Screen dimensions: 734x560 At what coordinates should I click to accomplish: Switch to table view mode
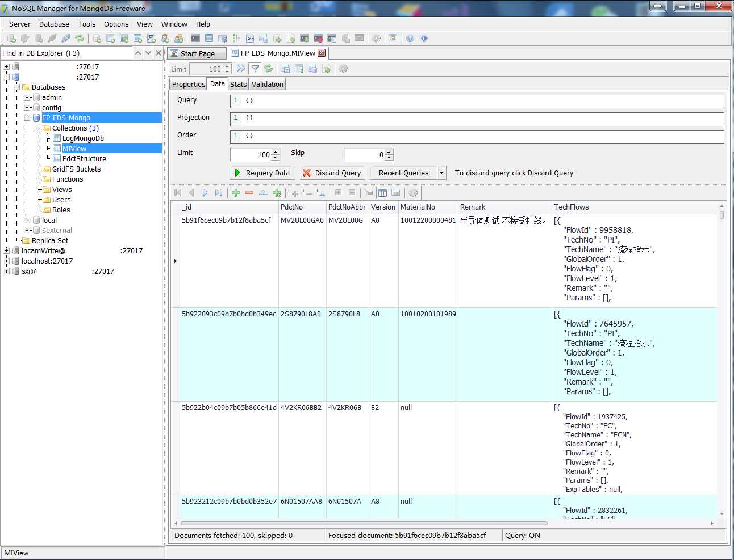(x=382, y=193)
